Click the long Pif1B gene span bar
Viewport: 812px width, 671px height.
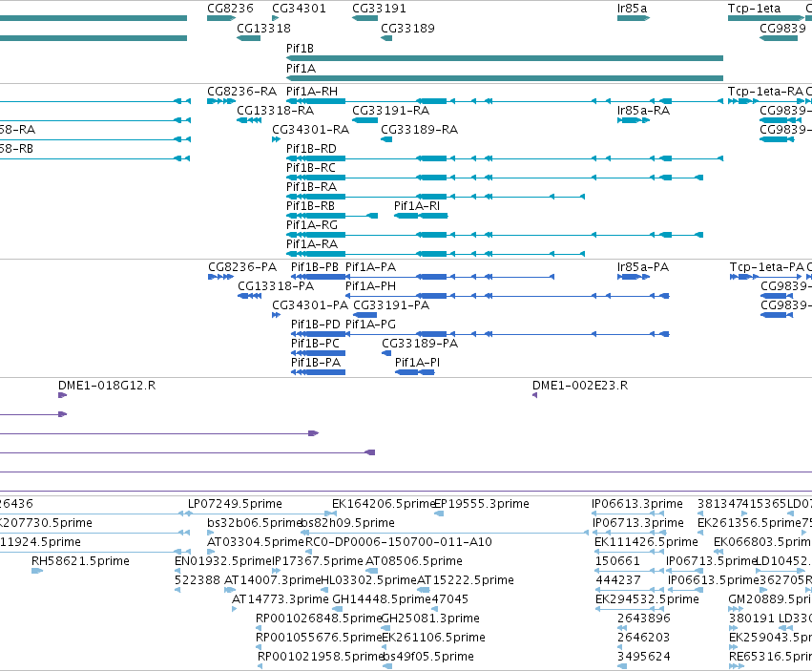(505, 58)
